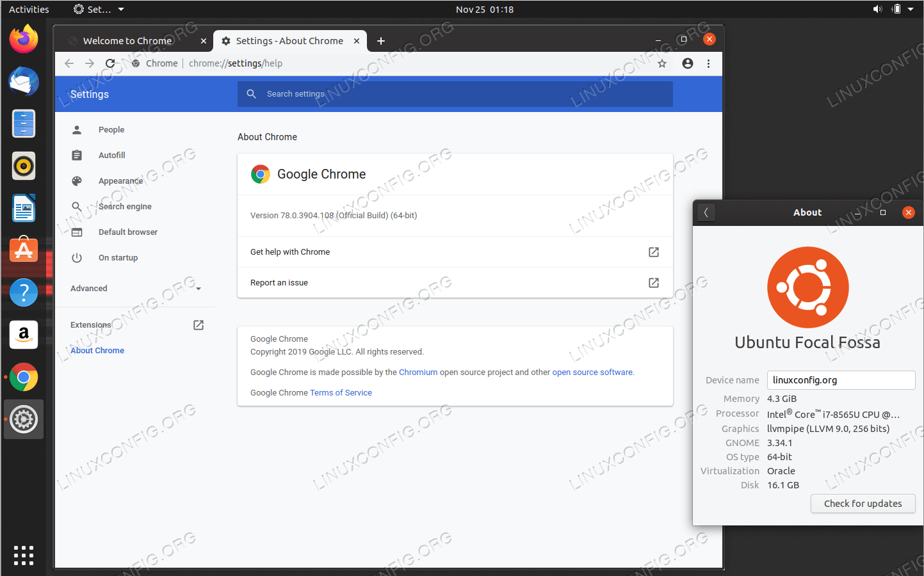924x576 pixels.
Task: Click the Device name field linuxconfig.org
Action: pyautogui.click(x=841, y=380)
